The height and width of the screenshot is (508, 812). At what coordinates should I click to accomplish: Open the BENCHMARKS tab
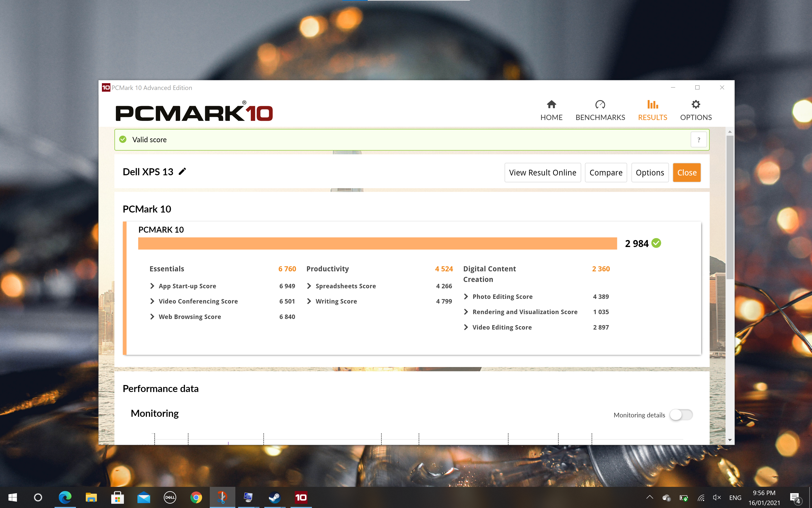click(600, 110)
